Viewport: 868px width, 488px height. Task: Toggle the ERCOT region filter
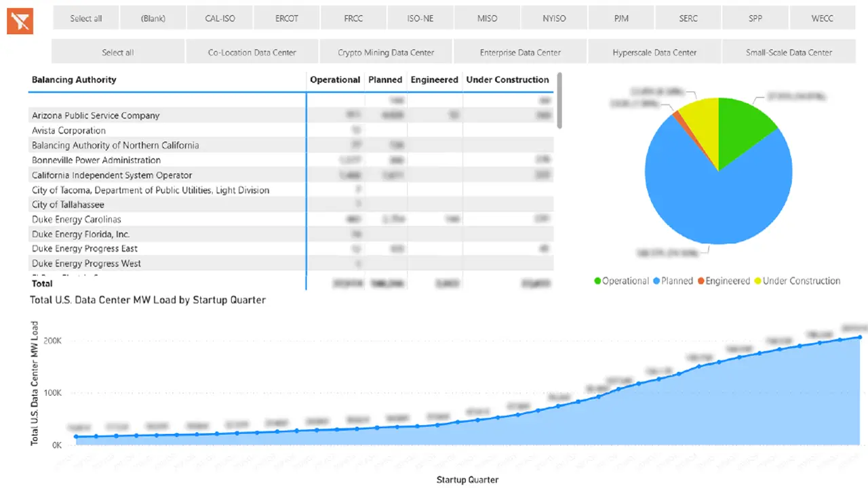pyautogui.click(x=287, y=18)
